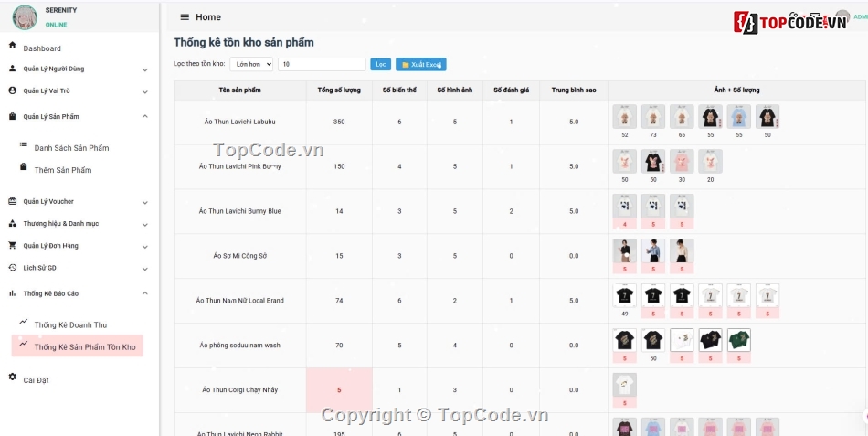Expand Quản Lý Đơn Hàng chevron
The height and width of the screenshot is (436, 868).
145,247
